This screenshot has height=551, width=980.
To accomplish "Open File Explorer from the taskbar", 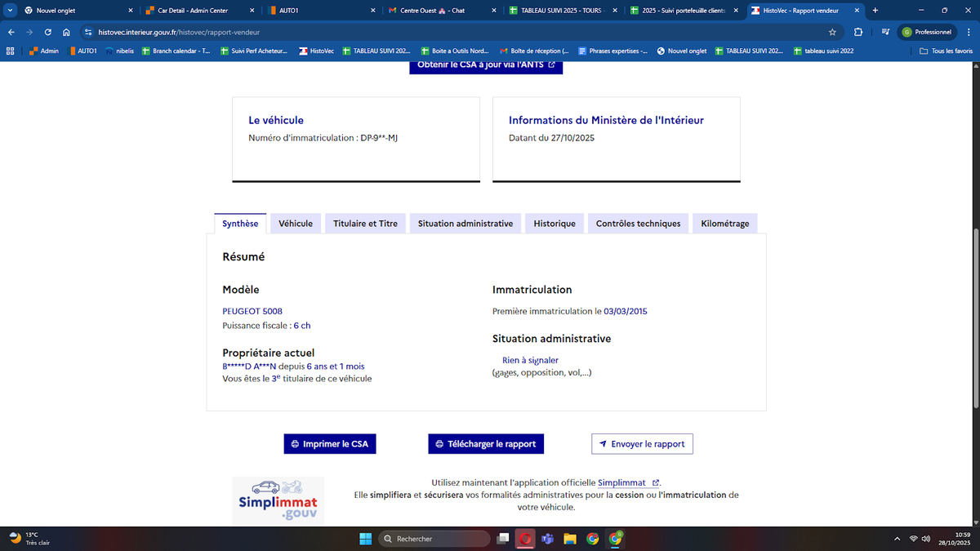I will [x=570, y=539].
